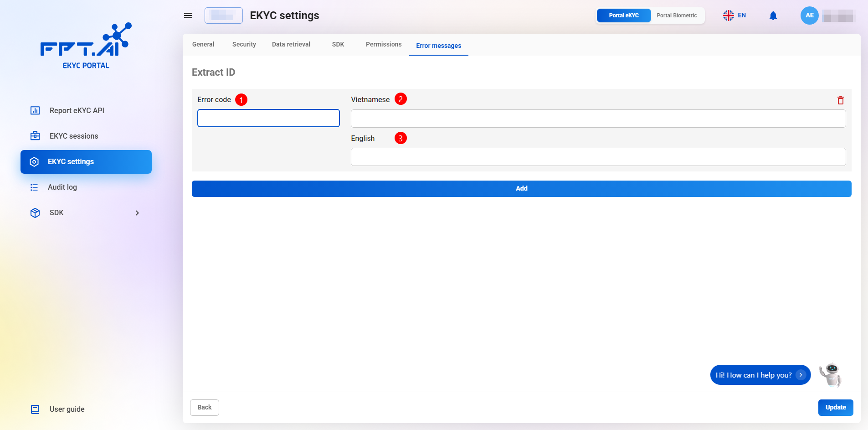Focus the Error code input field
The width and height of the screenshot is (868, 430).
click(268, 118)
